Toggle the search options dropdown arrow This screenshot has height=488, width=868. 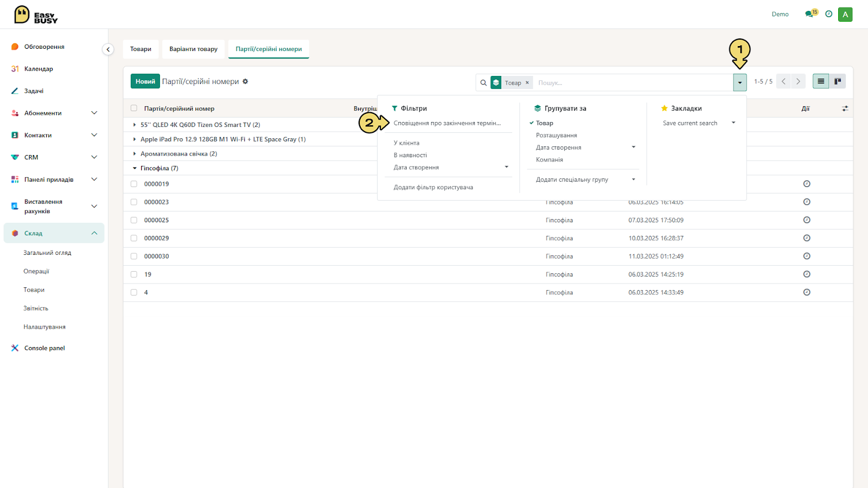pyautogui.click(x=739, y=82)
